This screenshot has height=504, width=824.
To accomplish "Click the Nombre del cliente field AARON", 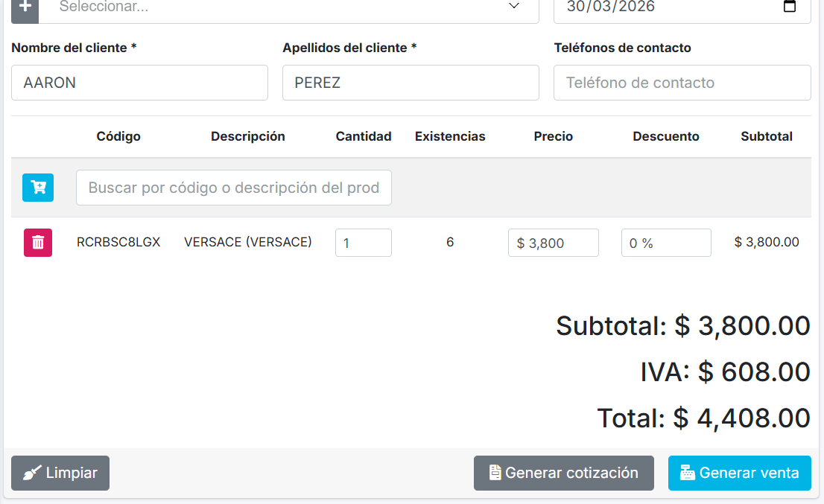I will click(139, 83).
